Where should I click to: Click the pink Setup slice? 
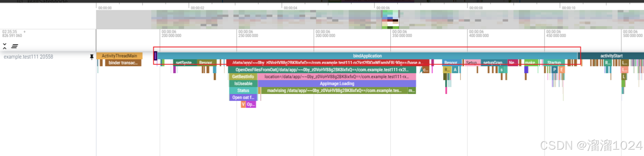point(472,63)
